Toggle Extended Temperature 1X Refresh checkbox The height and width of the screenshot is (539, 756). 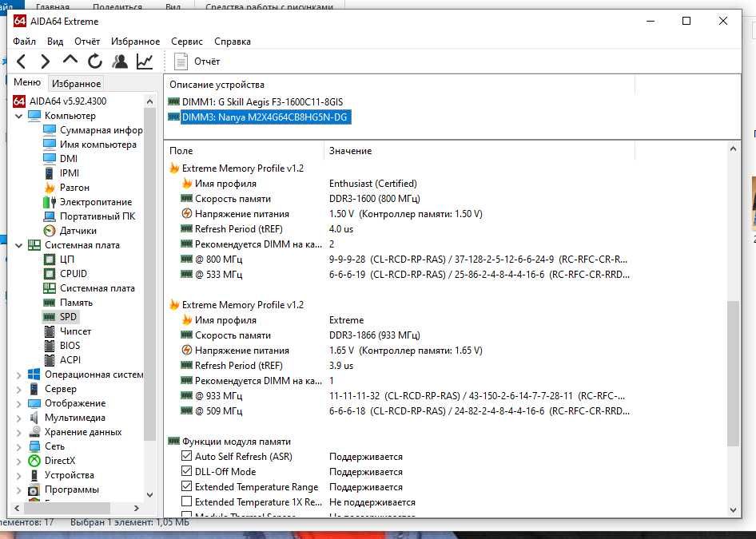(x=186, y=501)
